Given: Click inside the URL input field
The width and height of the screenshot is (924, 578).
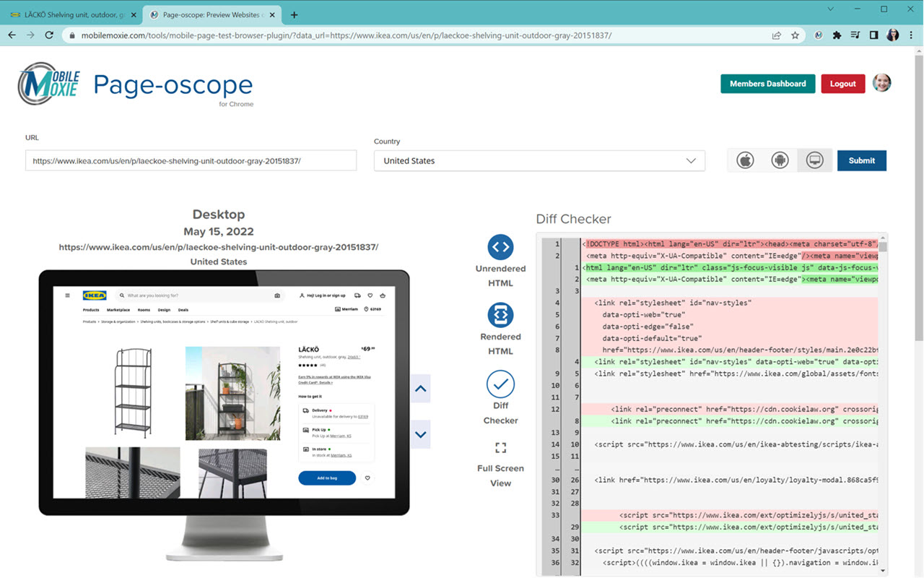Looking at the screenshot, I should (x=191, y=160).
